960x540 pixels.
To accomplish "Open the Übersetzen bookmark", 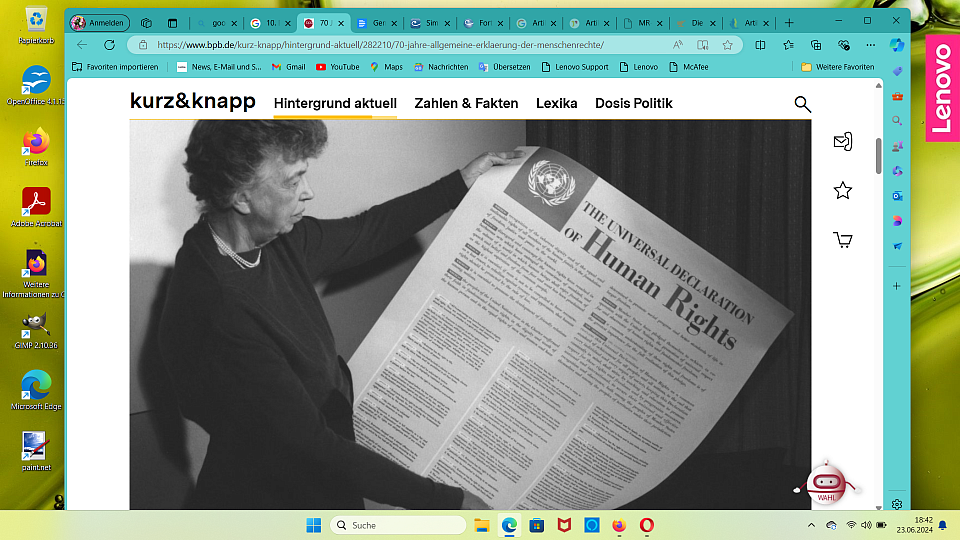I will tap(504, 67).
